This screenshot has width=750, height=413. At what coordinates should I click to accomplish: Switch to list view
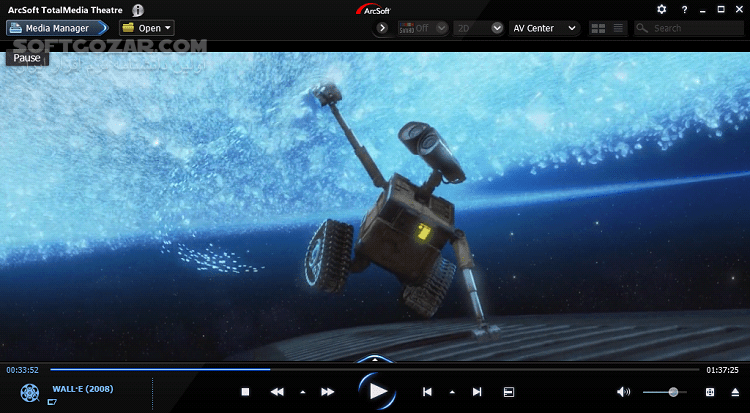(619, 28)
